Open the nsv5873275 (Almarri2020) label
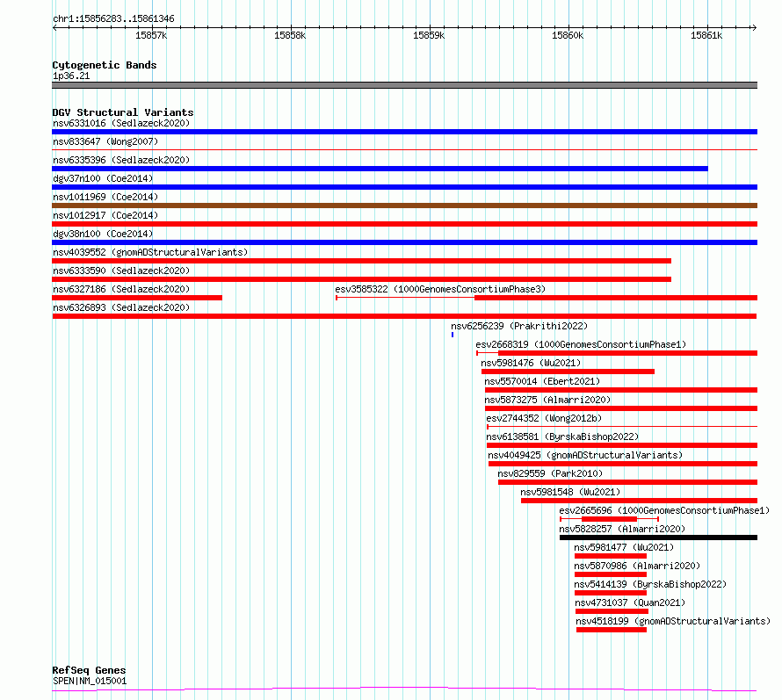The width and height of the screenshot is (782, 700). coord(547,400)
